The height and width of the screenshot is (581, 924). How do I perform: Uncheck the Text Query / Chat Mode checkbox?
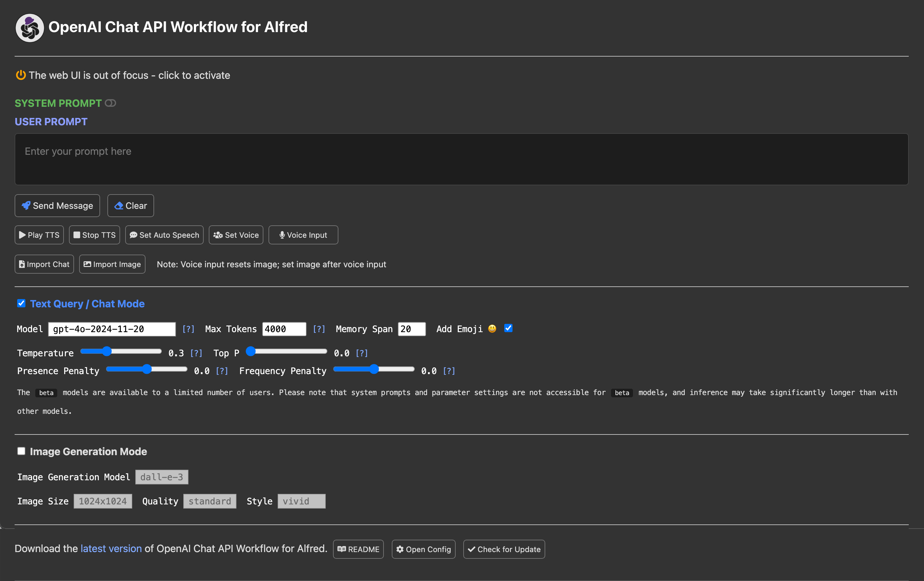coord(22,304)
